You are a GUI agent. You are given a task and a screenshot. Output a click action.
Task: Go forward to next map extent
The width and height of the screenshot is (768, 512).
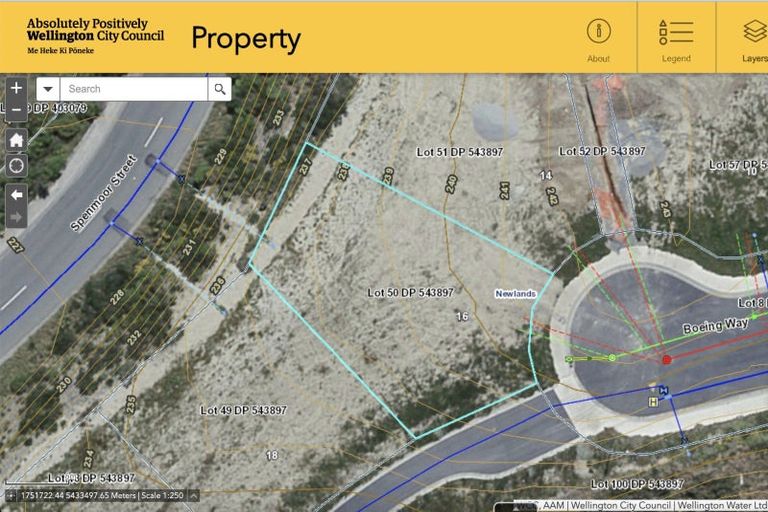pos(16,217)
